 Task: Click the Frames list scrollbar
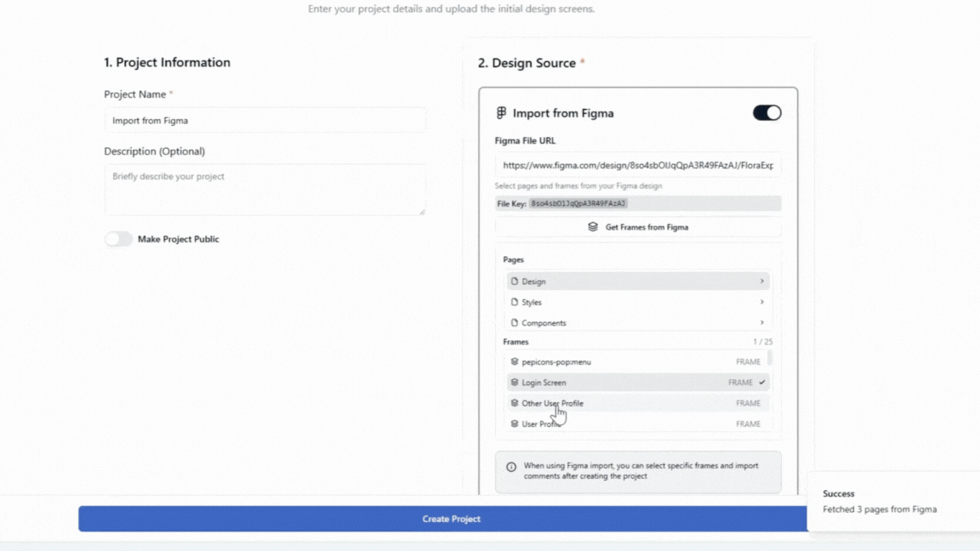770,358
